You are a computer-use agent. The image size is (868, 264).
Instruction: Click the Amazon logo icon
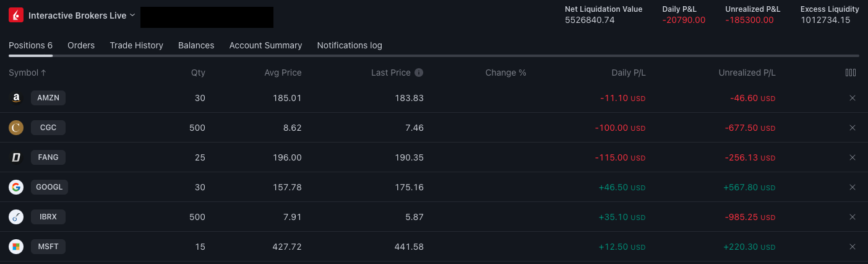16,98
